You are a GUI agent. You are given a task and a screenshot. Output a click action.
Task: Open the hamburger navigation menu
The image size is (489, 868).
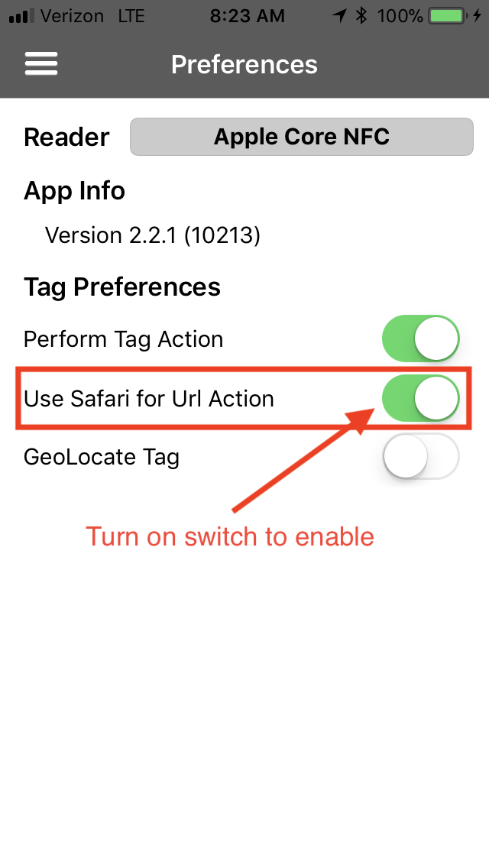(x=41, y=63)
